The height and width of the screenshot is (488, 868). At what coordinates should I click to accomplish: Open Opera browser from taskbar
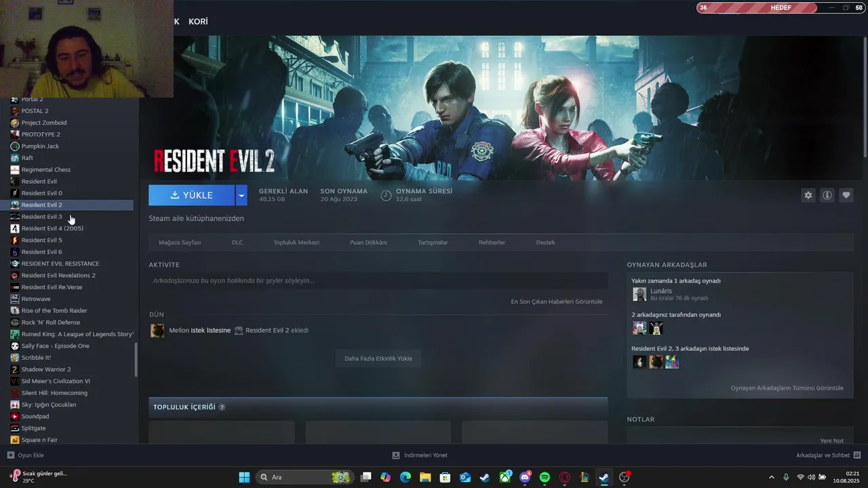(564, 477)
